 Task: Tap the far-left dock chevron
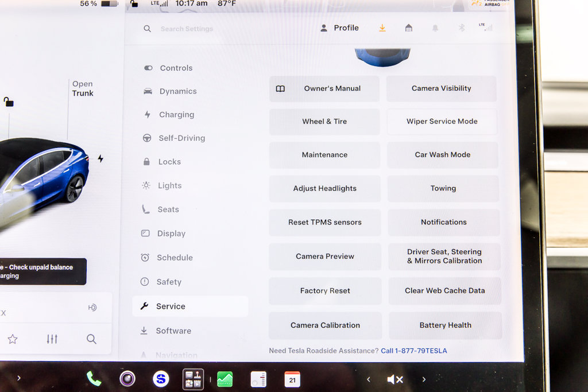(19, 378)
